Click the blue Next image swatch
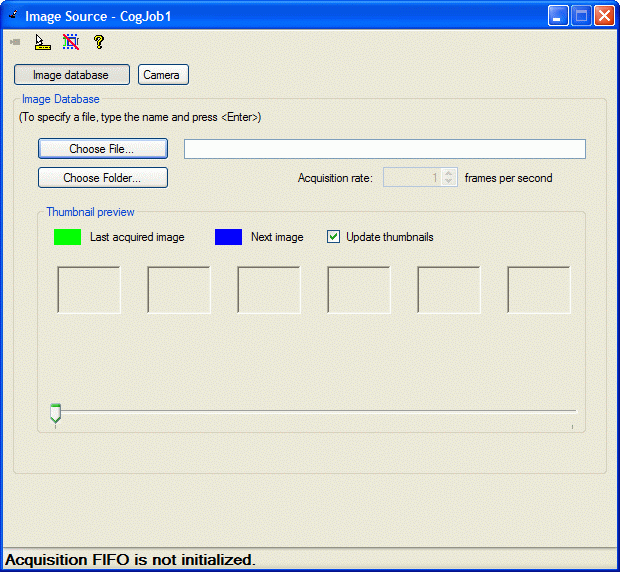The width and height of the screenshot is (620, 572). pos(228,237)
